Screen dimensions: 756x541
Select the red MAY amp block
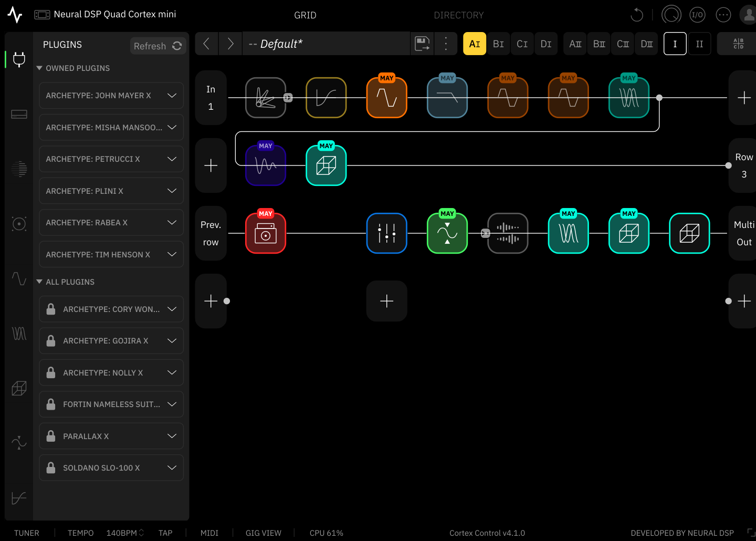pyautogui.click(x=266, y=233)
